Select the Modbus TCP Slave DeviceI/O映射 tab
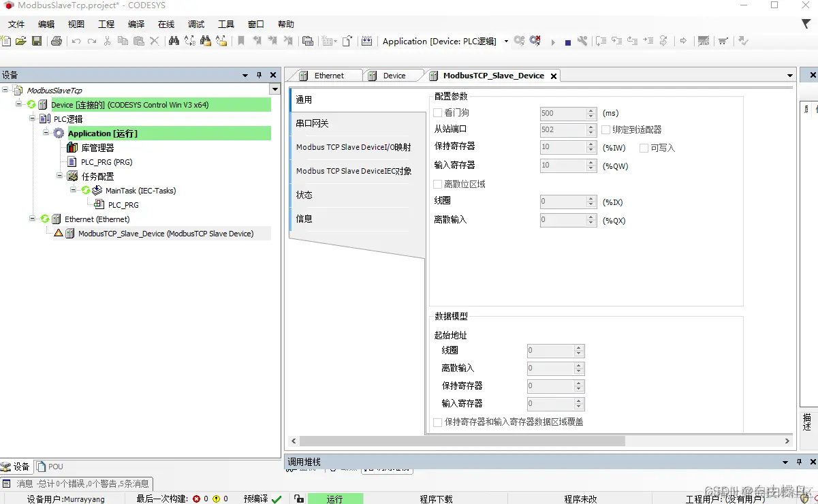This screenshot has height=504, width=818. pos(358,147)
